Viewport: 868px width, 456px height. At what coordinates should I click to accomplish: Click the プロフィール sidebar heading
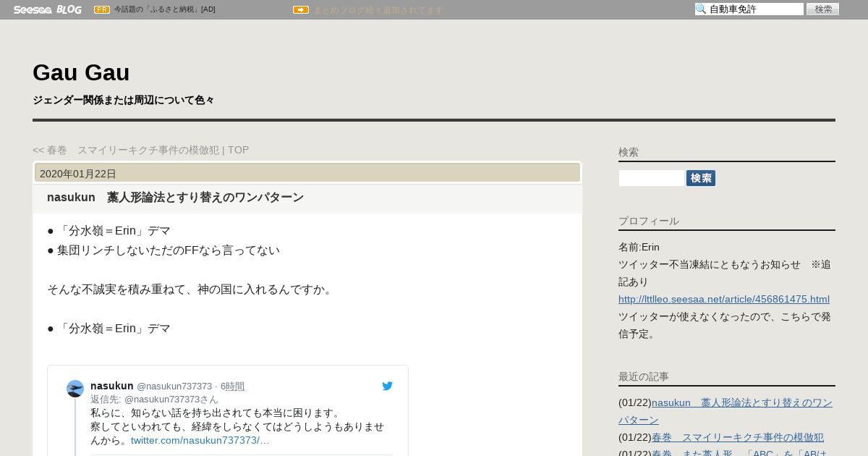point(649,221)
